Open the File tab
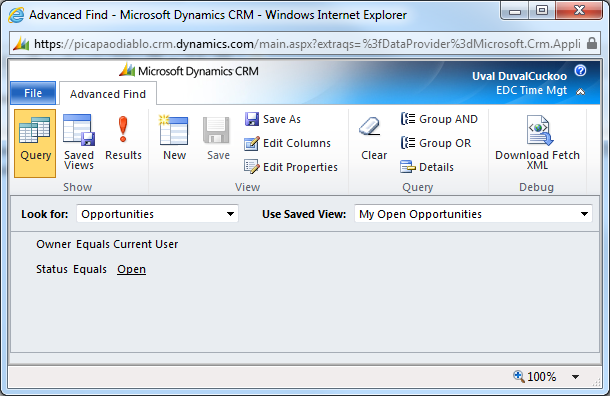The height and width of the screenshot is (396, 610). [33, 93]
